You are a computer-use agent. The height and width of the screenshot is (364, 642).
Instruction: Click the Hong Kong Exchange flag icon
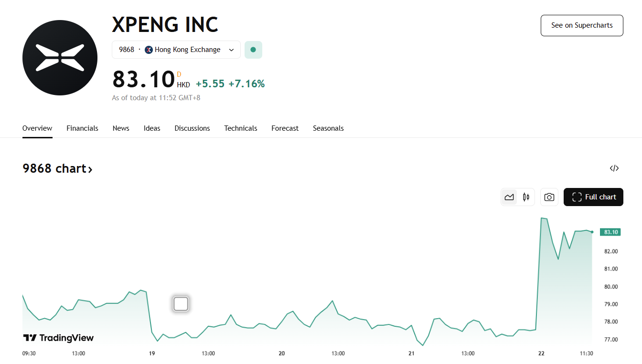tap(149, 50)
